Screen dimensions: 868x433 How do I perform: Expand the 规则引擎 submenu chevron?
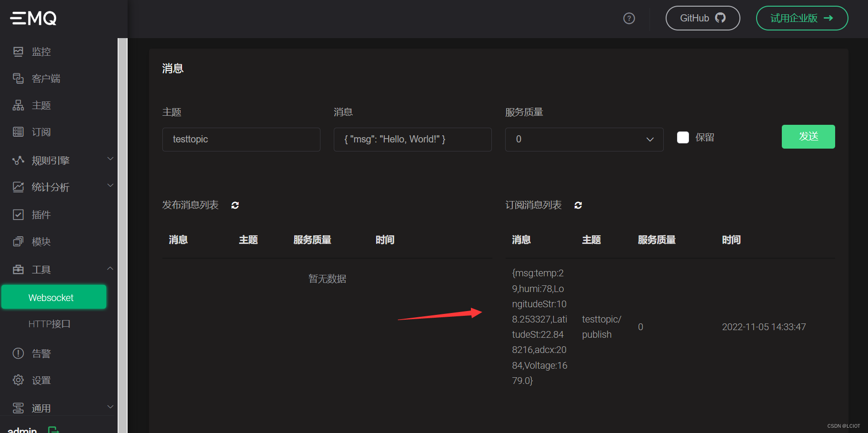[x=110, y=159]
